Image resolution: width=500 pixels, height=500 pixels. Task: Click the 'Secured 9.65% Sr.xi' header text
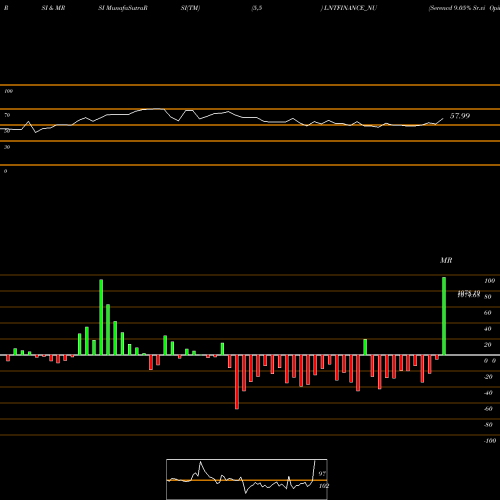457,8
